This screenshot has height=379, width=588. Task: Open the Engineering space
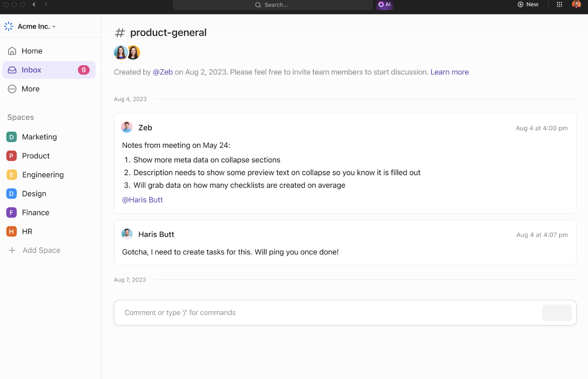coord(43,175)
